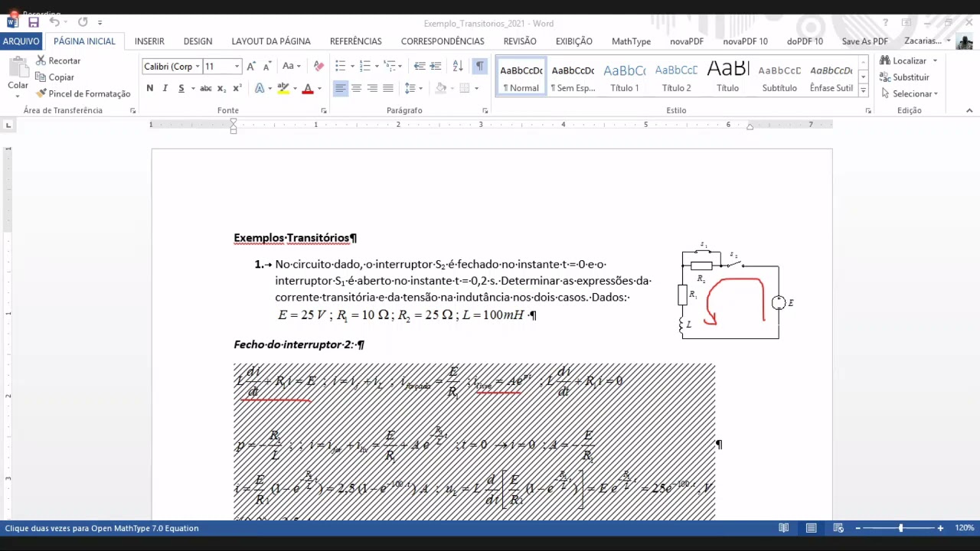Apply the Subtítulo style
This screenshot has width=980, height=551.
pyautogui.click(x=779, y=77)
